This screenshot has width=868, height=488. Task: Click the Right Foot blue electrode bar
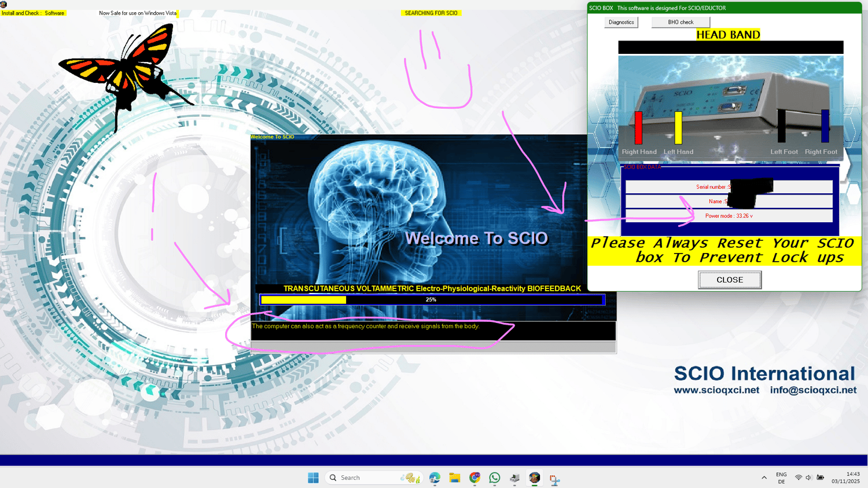pyautogui.click(x=825, y=126)
